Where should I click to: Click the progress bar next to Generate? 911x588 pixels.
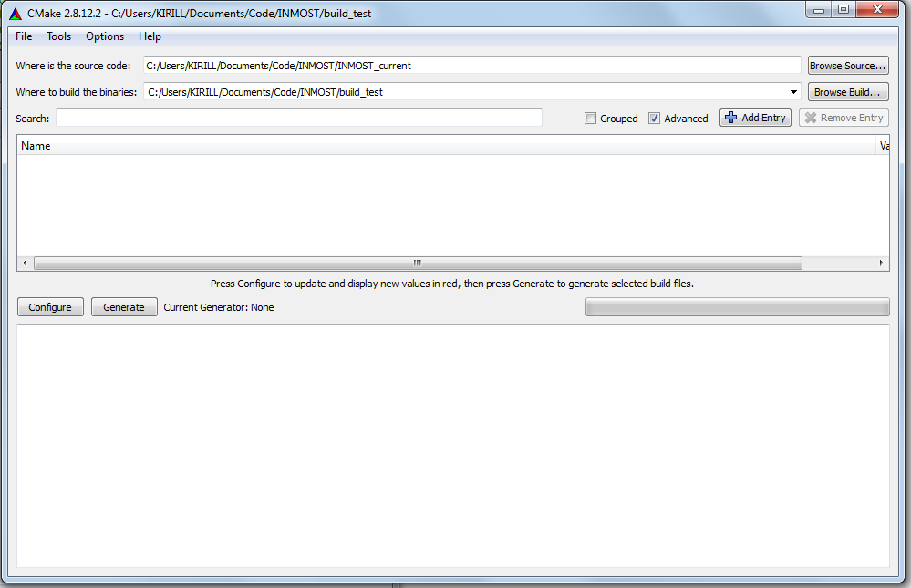(x=738, y=307)
